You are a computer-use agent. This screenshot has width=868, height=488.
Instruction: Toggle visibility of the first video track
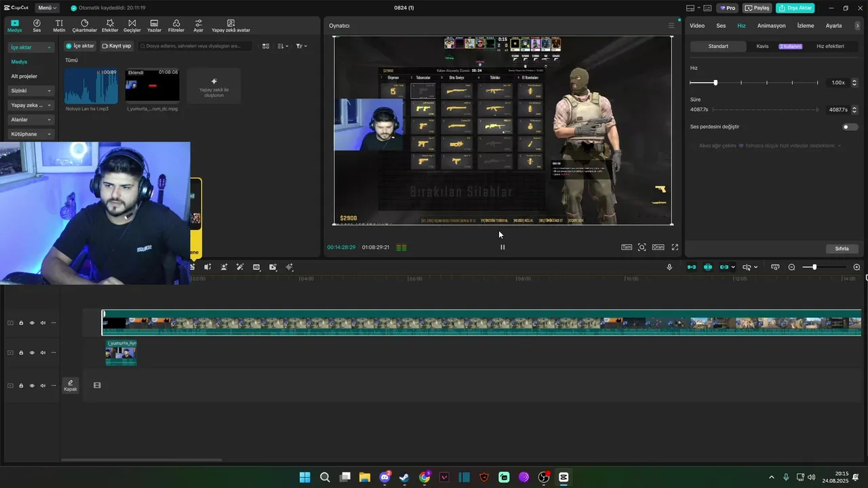click(32, 323)
